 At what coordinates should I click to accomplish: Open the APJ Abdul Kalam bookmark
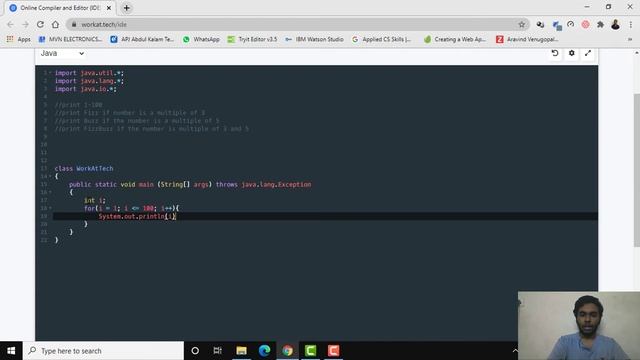click(x=142, y=39)
